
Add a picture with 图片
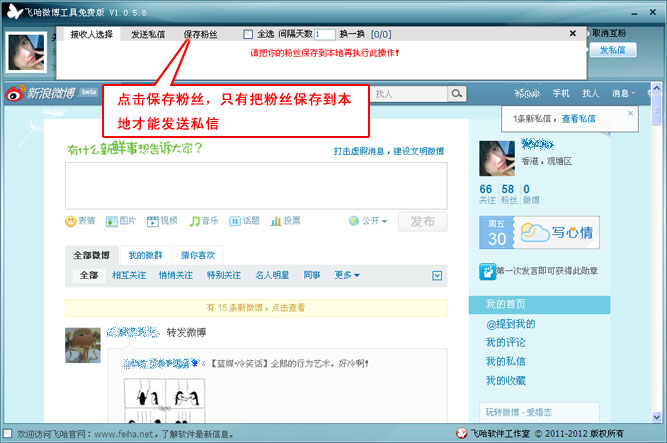121,221
